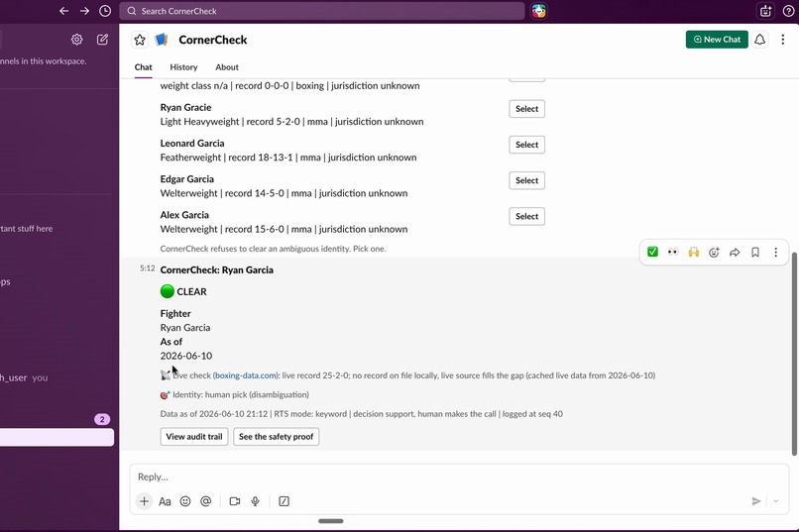This screenshot has width=799, height=532.
Task: Click the highlighted sidebar conversation row
Action: click(57, 437)
